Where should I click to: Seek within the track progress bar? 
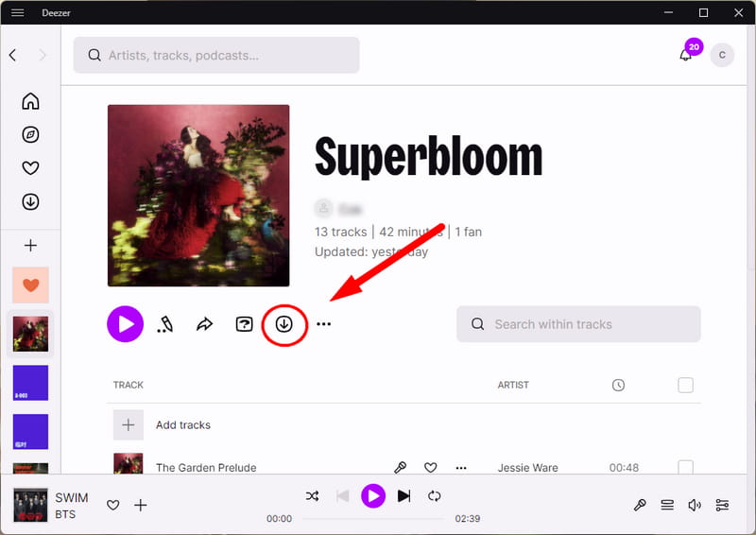point(373,519)
